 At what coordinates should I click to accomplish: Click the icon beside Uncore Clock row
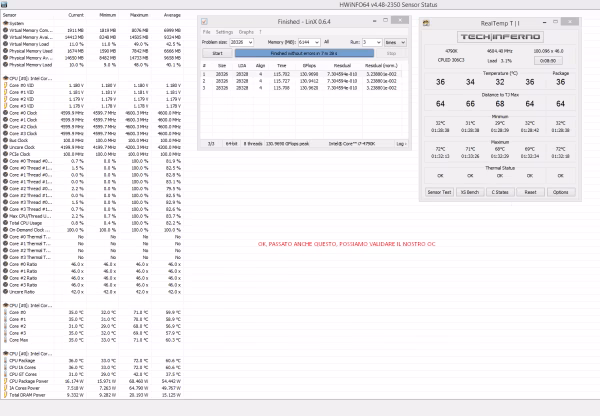[x=5, y=147]
